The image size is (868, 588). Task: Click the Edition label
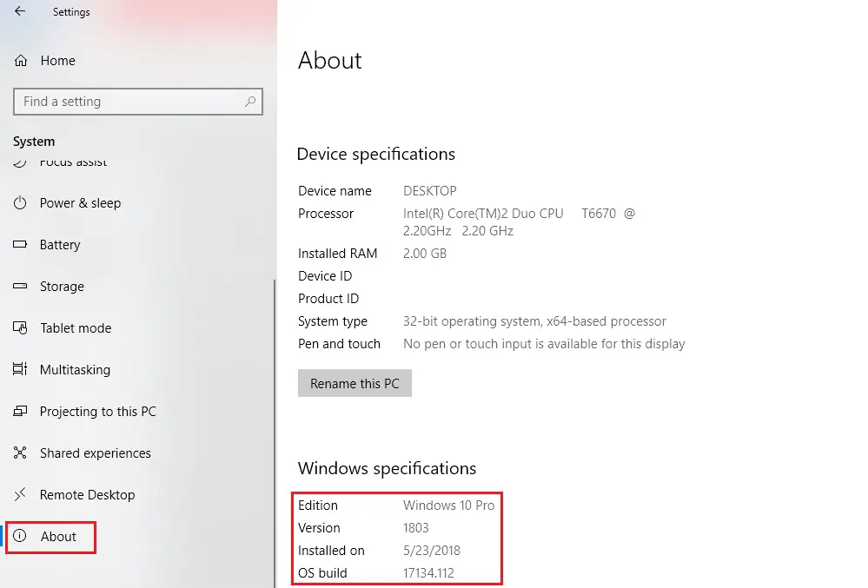(x=318, y=505)
